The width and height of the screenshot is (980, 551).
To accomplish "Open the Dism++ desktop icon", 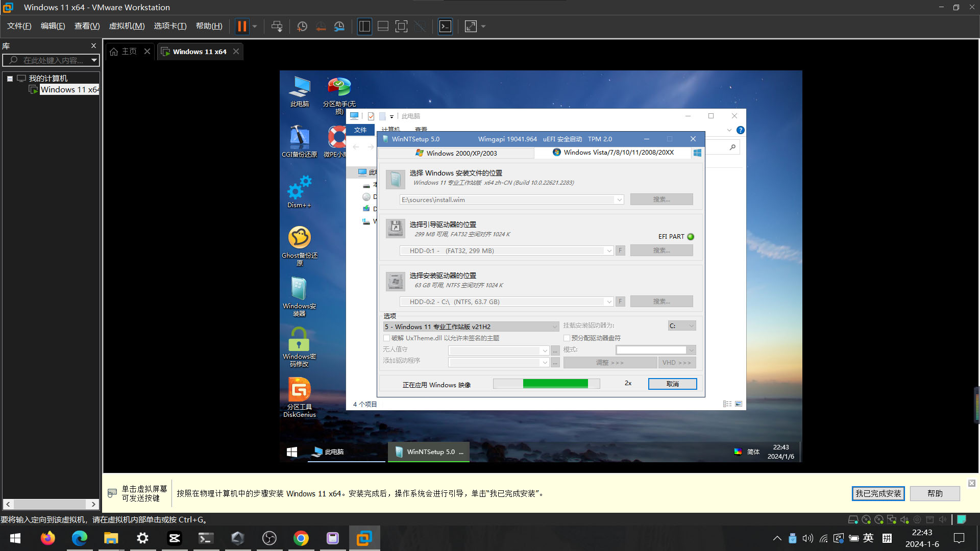I will point(299,192).
